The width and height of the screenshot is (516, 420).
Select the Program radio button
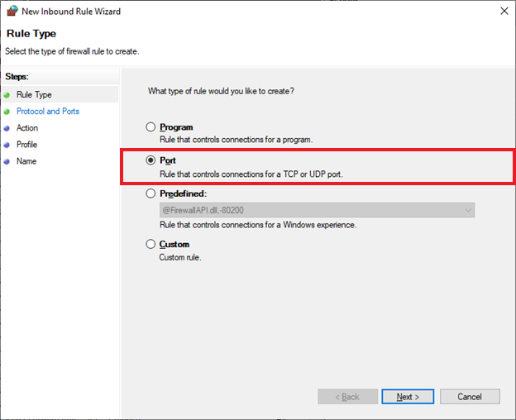pyautogui.click(x=150, y=127)
